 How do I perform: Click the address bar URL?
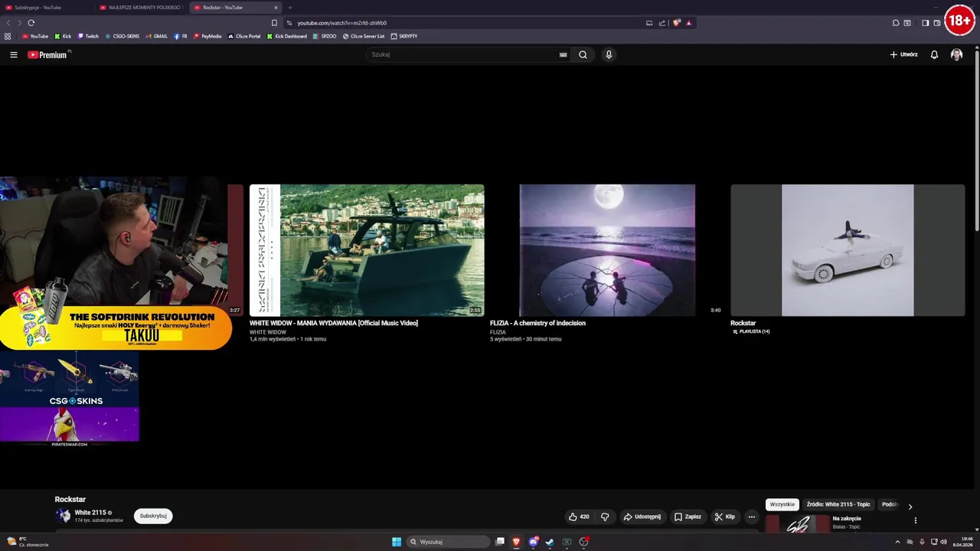[342, 23]
